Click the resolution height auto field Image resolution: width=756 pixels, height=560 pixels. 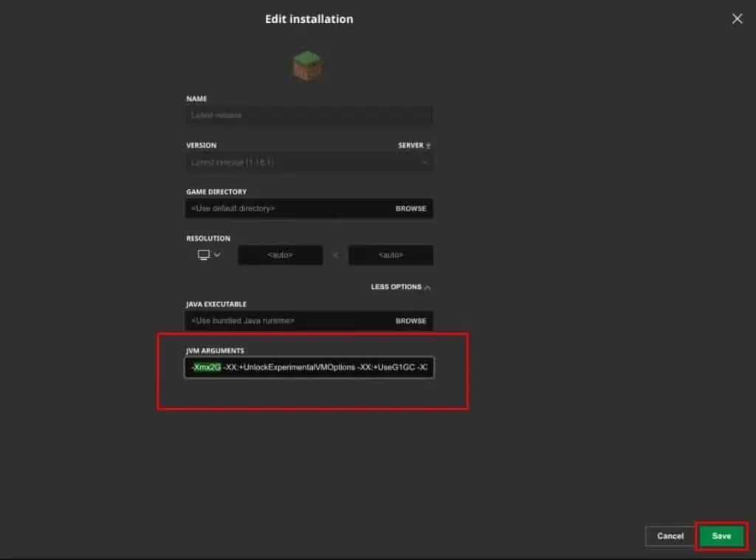pyautogui.click(x=391, y=255)
